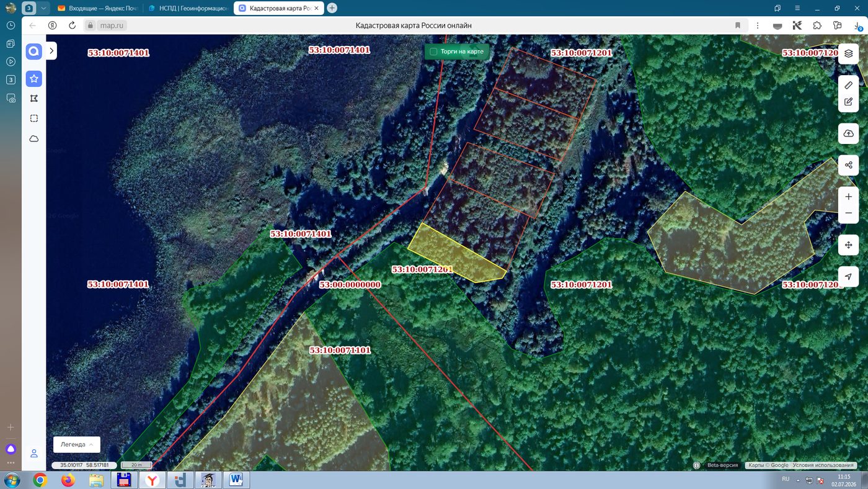Click the geolocation arrow icon

(x=848, y=276)
